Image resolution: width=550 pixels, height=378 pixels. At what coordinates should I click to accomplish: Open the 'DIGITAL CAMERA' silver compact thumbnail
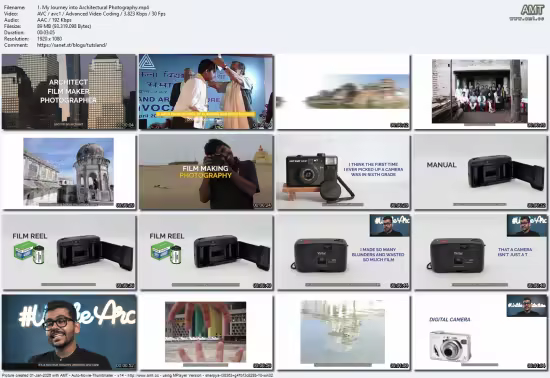point(481,332)
